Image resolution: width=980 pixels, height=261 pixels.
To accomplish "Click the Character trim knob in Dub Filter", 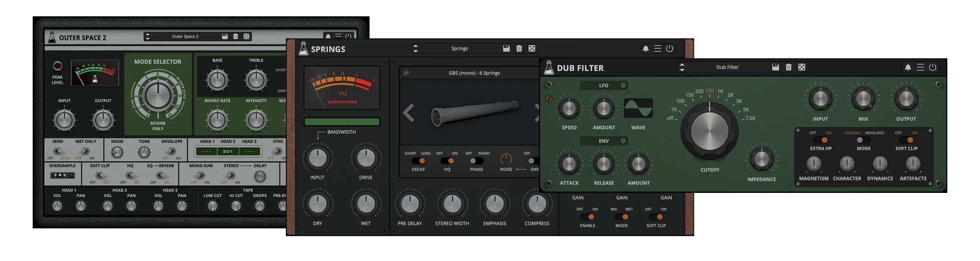I will [847, 164].
